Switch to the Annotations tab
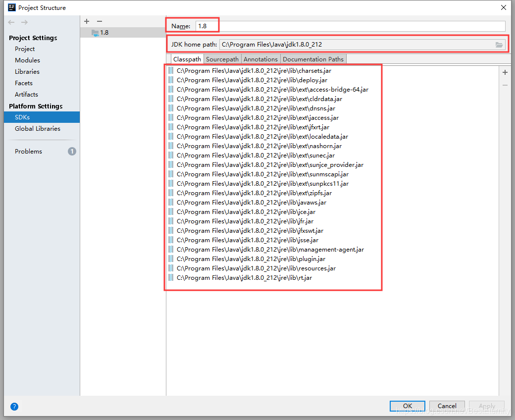The height and width of the screenshot is (420, 515). 260,59
